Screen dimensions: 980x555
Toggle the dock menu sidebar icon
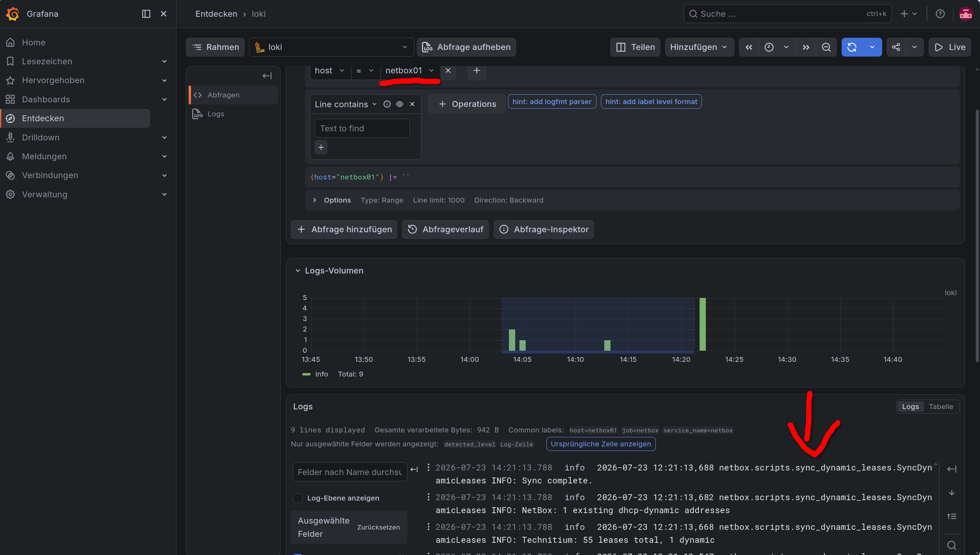click(x=146, y=14)
